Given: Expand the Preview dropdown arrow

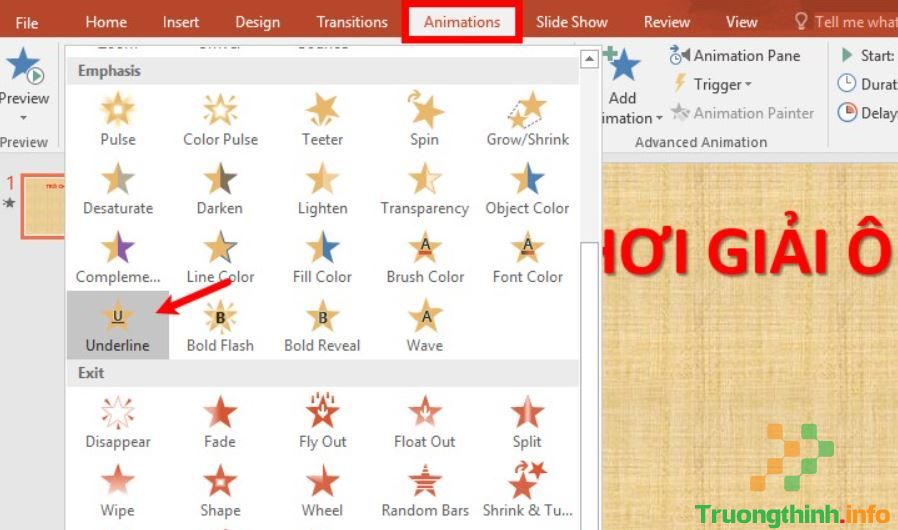Looking at the screenshot, I should (x=23, y=117).
